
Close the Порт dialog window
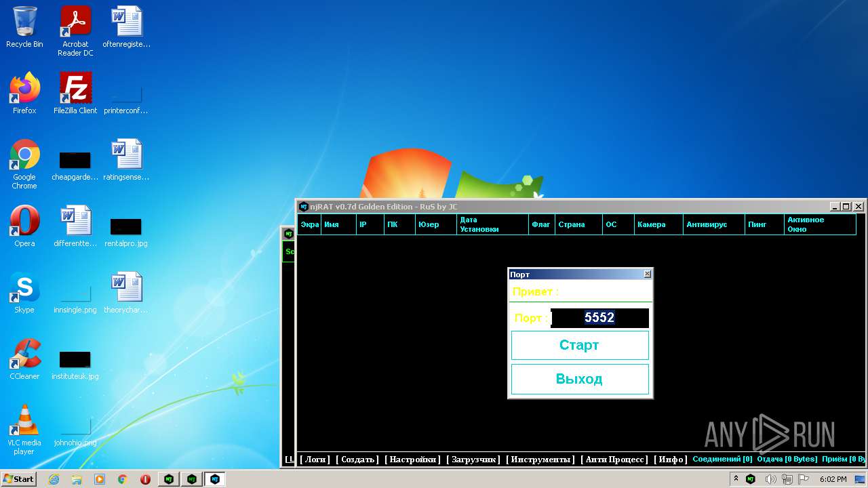pyautogui.click(x=647, y=274)
